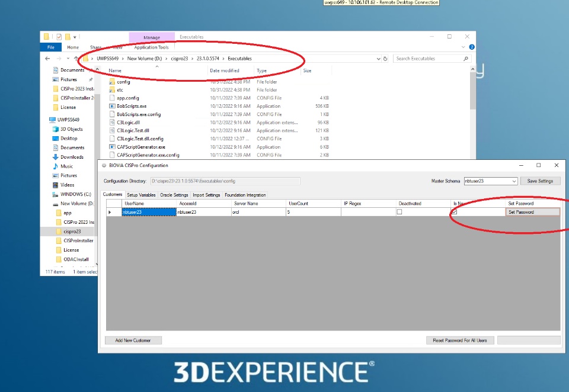Open the Application Tools ribbon tab
Image resolution: width=569 pixels, height=392 pixels.
[151, 47]
